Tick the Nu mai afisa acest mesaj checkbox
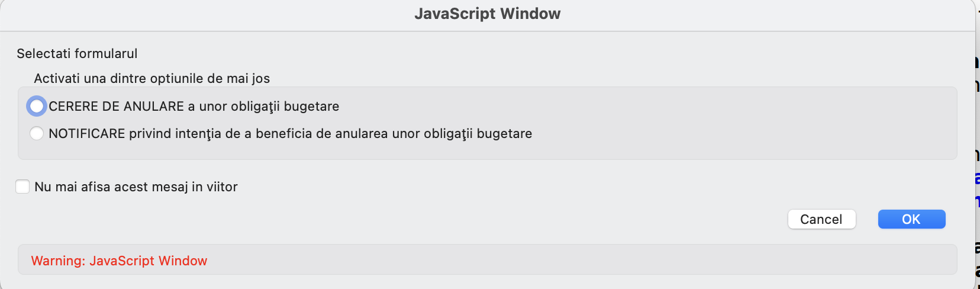 [22, 187]
